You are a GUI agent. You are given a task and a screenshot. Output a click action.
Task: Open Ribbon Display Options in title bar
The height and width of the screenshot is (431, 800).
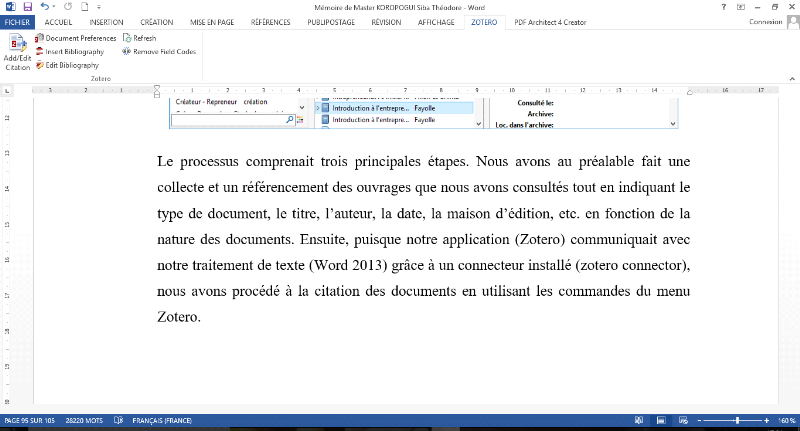coord(741,6)
